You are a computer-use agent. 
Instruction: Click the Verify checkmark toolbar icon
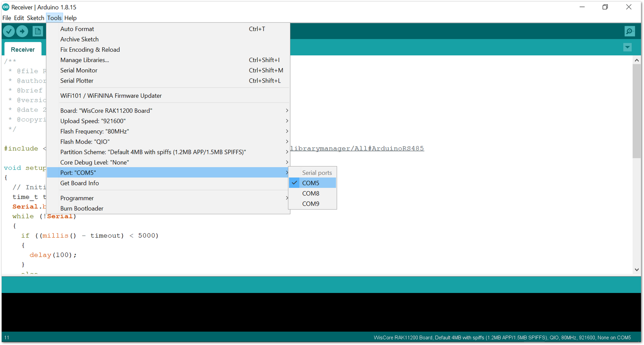9,31
